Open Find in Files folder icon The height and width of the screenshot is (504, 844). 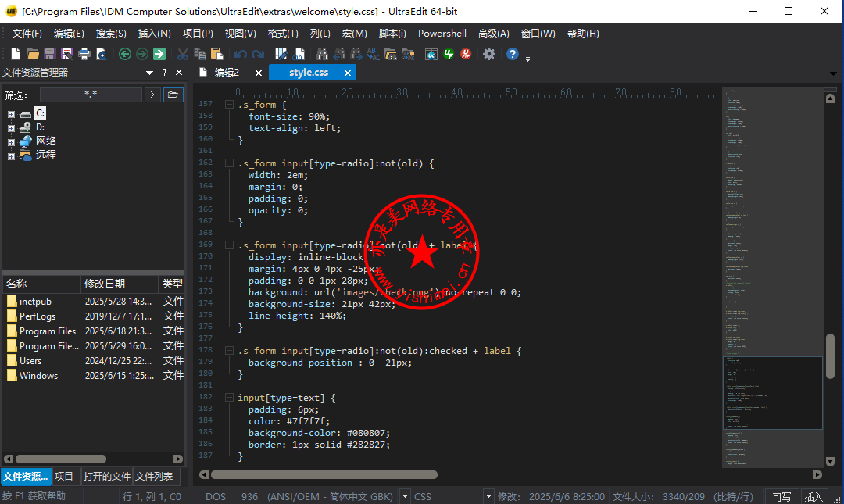(391, 54)
